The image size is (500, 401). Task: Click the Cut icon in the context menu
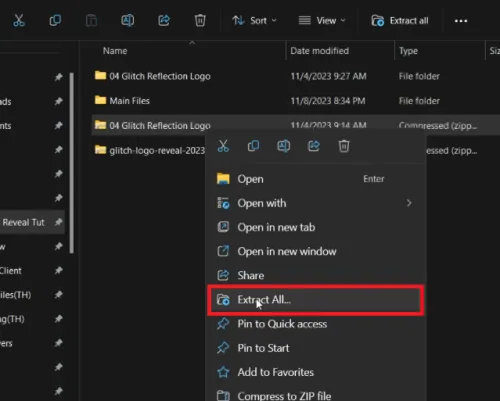(223, 146)
